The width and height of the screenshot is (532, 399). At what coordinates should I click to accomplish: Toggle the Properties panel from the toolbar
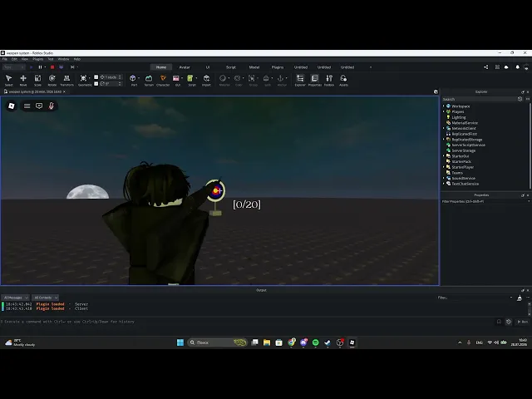click(314, 81)
